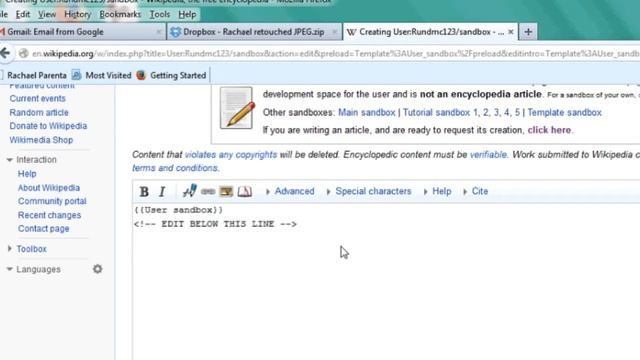
Task: Open Tutorial sandbox number 3 link
Action: pyautogui.click(x=496, y=112)
